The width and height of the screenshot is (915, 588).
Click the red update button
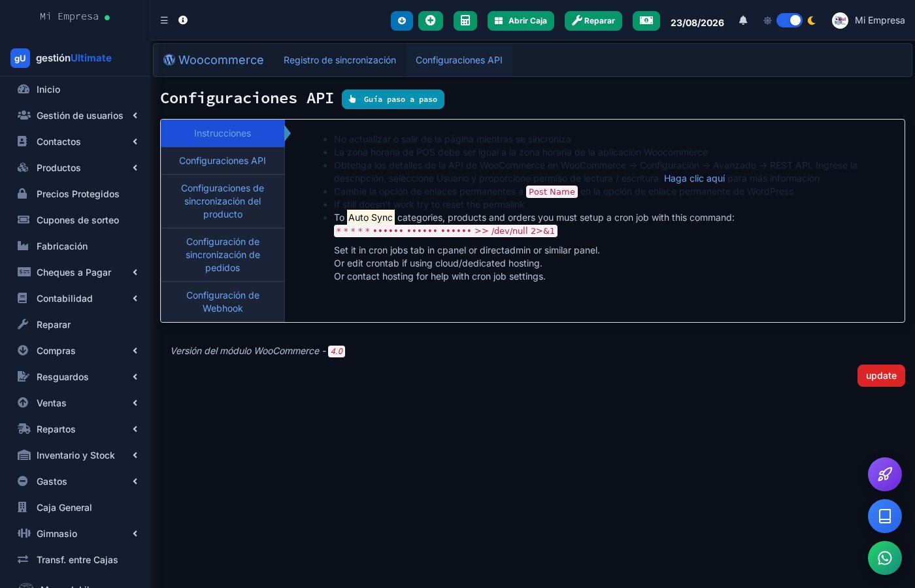pos(881,376)
